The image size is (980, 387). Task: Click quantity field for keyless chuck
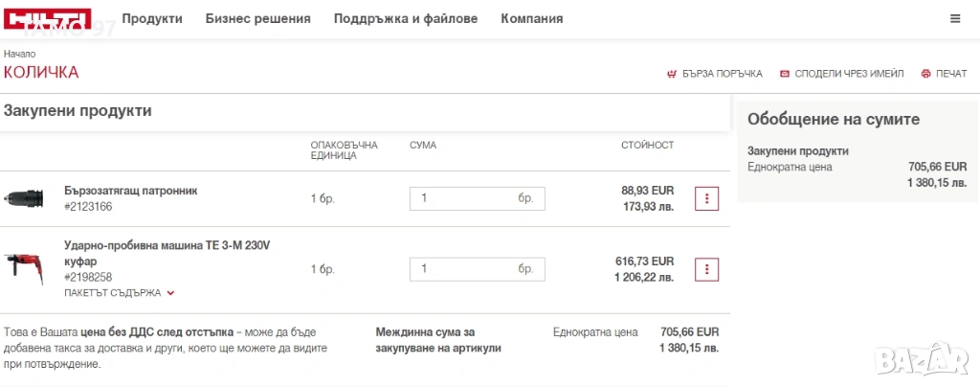tap(464, 198)
